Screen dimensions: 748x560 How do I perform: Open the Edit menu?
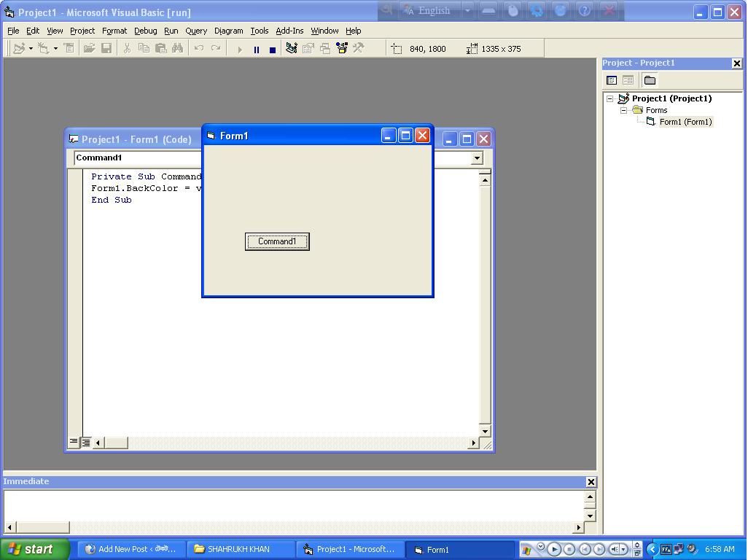pos(33,31)
